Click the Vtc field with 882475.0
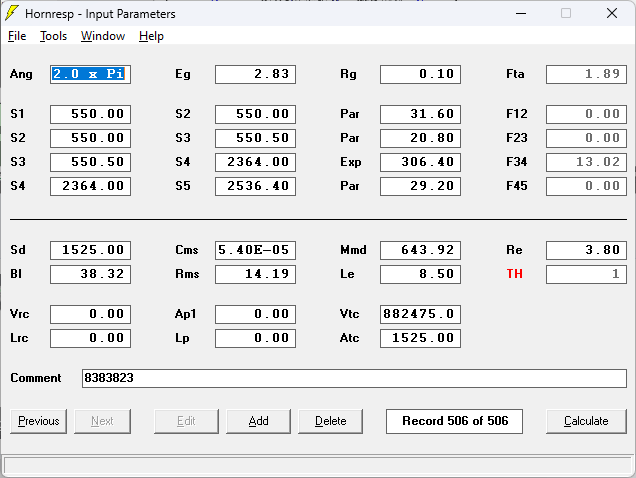 pos(420,314)
